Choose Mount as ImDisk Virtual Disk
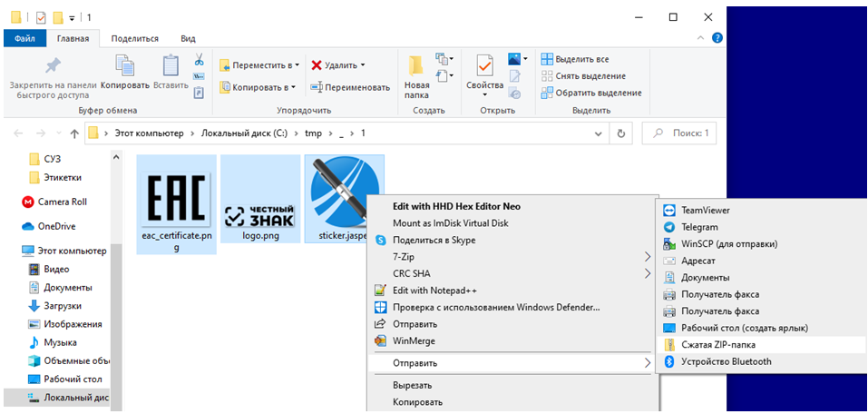The height and width of the screenshot is (414, 868). (450, 223)
